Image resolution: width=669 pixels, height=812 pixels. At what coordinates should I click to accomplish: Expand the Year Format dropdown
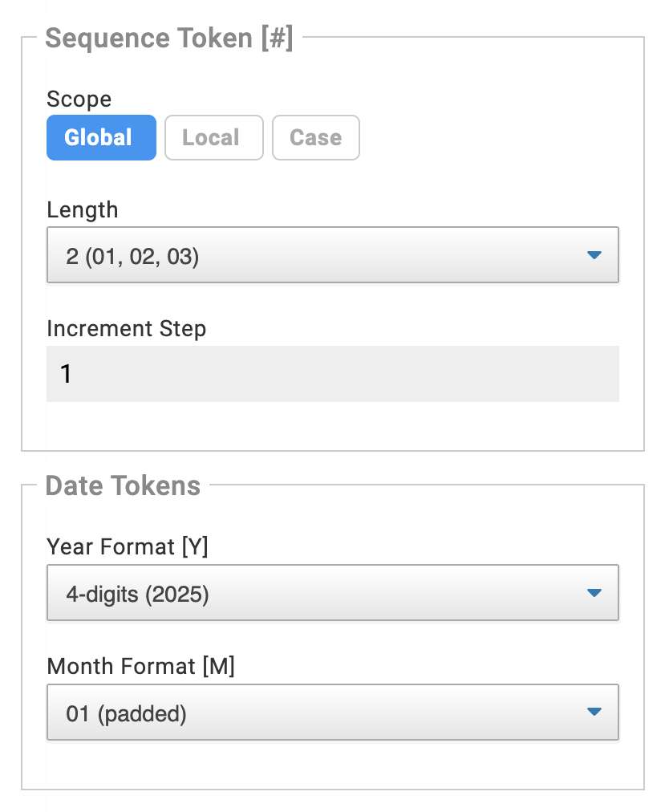click(x=332, y=593)
